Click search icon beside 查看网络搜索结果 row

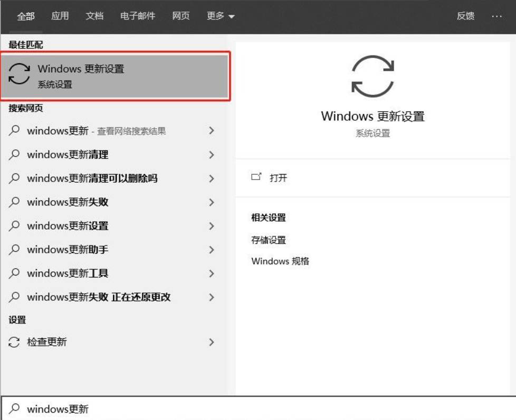click(14, 131)
